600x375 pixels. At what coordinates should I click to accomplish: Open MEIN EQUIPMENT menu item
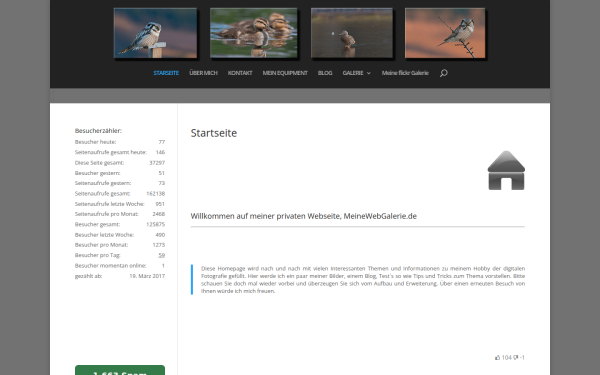[285, 73]
